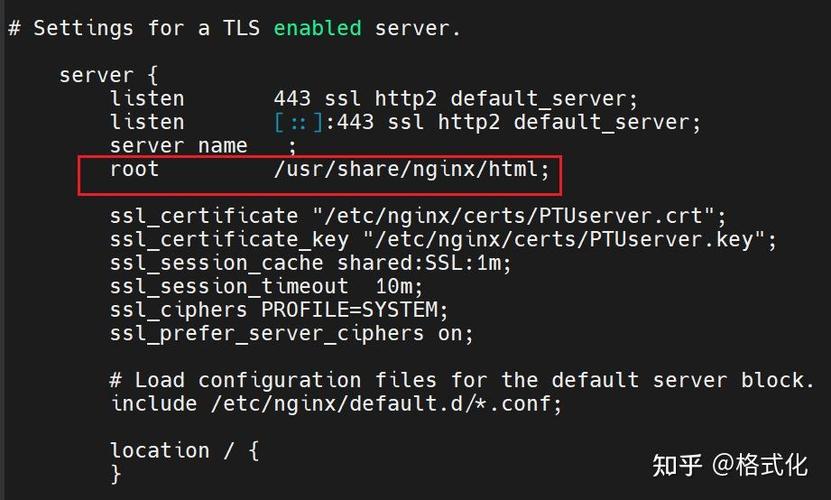Click the 知乎 @格式化 watermark text
The height and width of the screenshot is (500, 831).
click(730, 466)
